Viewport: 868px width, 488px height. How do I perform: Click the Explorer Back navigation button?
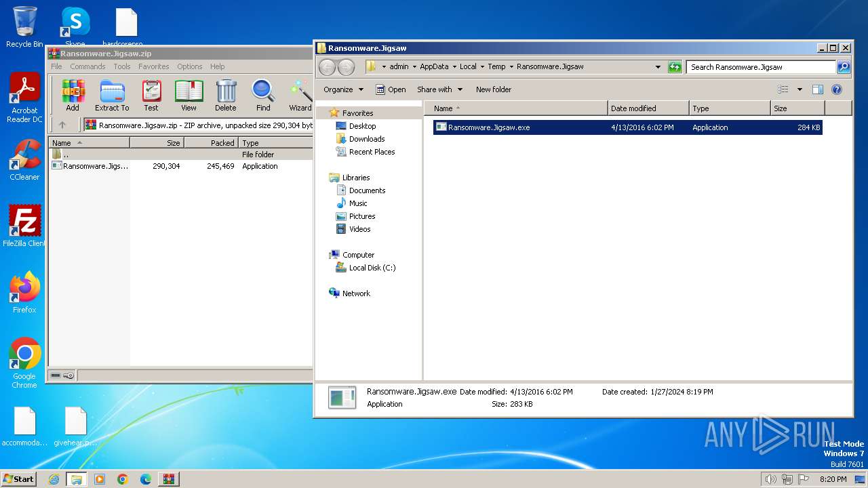327,67
